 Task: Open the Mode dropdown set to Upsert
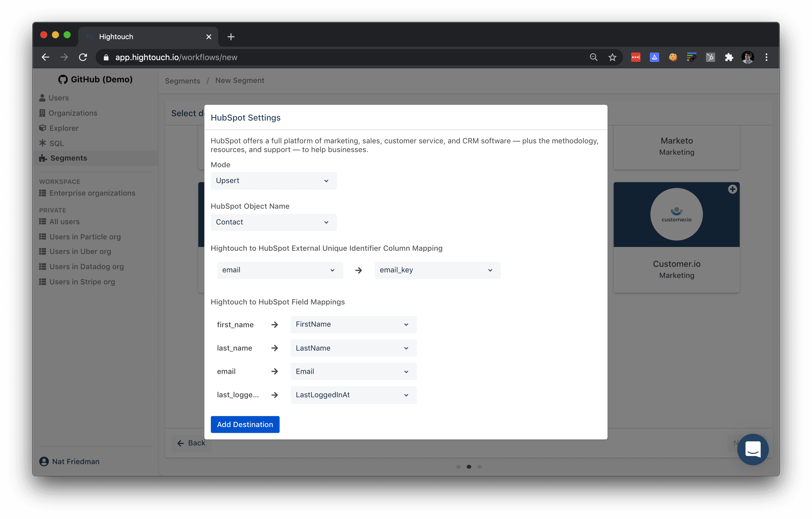[274, 180]
